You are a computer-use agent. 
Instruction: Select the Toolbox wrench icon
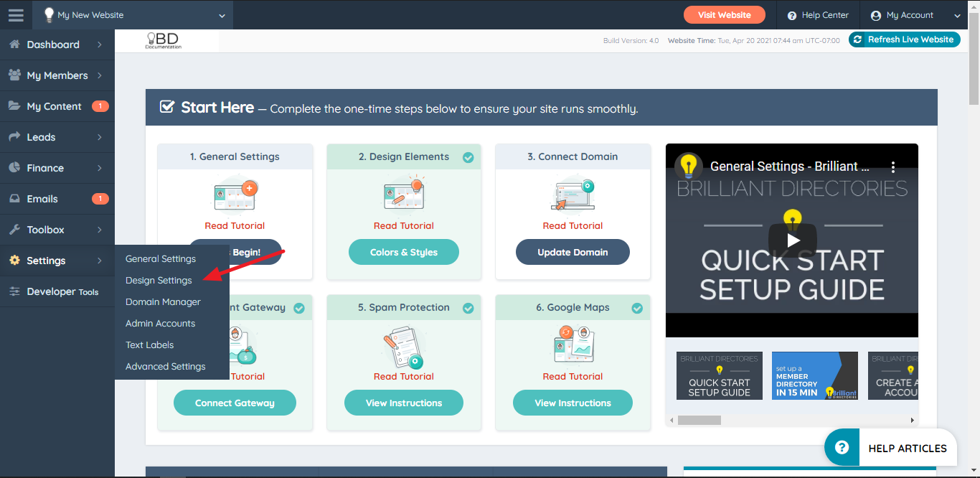[x=16, y=229]
